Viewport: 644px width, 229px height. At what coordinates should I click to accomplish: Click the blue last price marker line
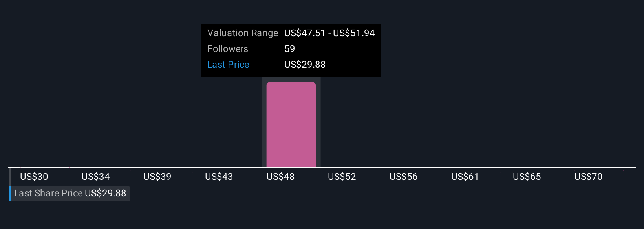point(10,193)
